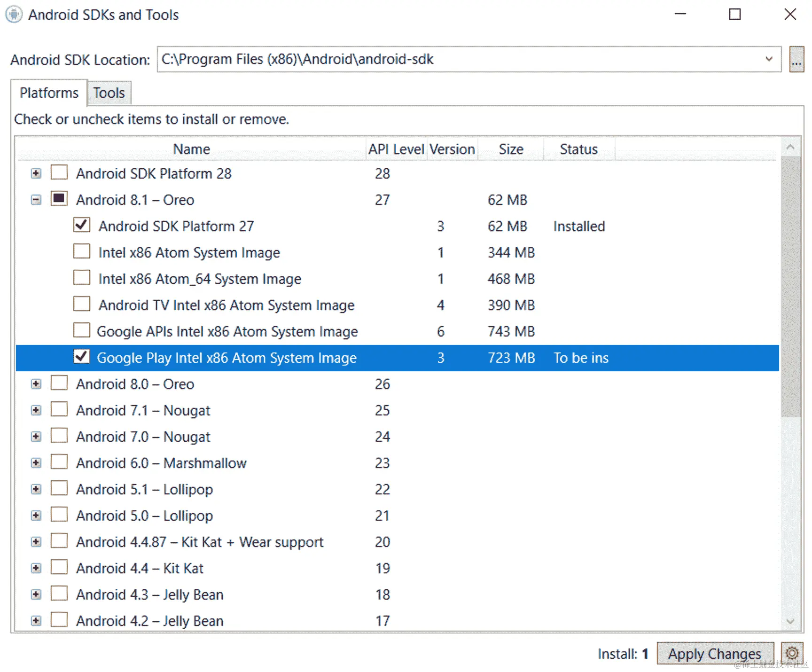Screen dimensions: 812x672
Task: Expand the Android 6.0 – Marshmallow node
Action: [x=36, y=463]
